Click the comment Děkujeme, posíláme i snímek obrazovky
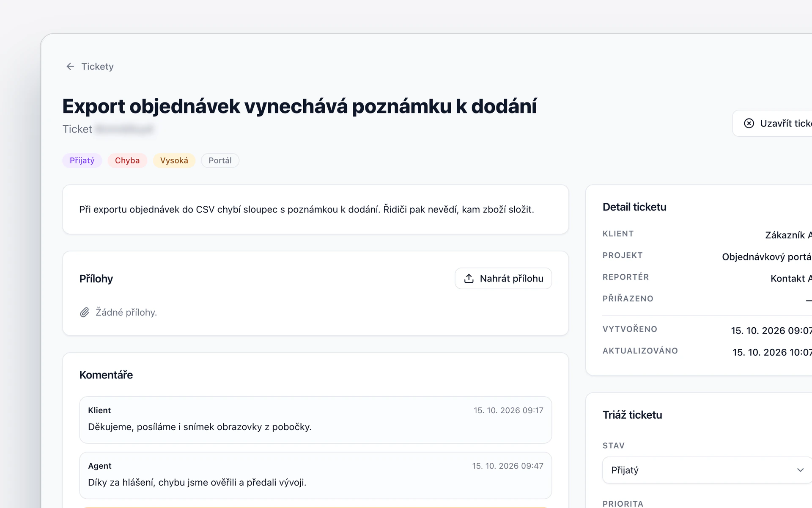 (200, 427)
